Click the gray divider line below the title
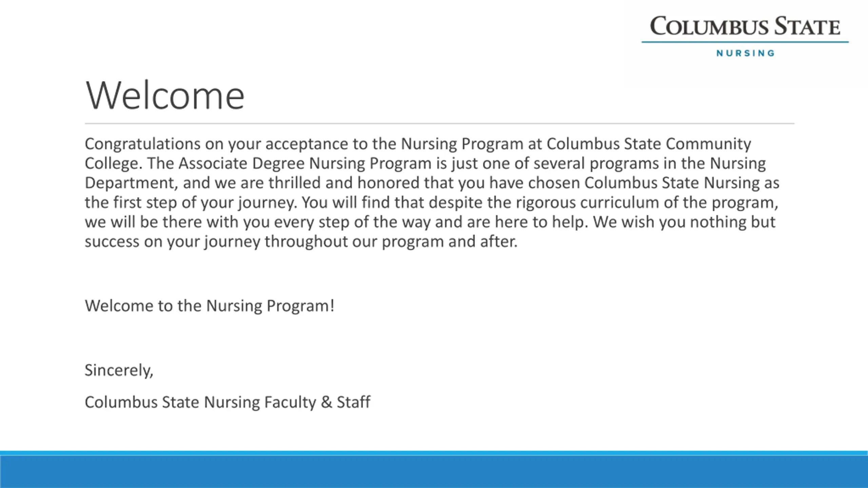The height and width of the screenshot is (488, 868). [x=439, y=124]
